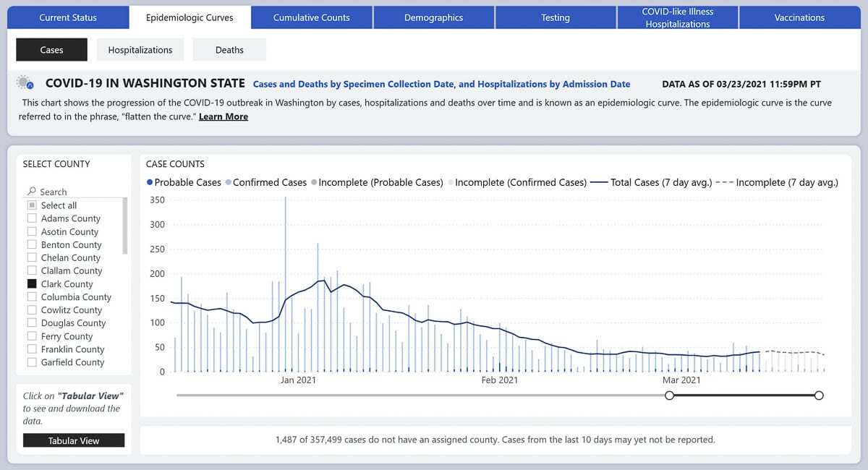Screen dimensions: 868x470
Task: Click the virus icon beside COVID-19 title
Action: (x=25, y=83)
